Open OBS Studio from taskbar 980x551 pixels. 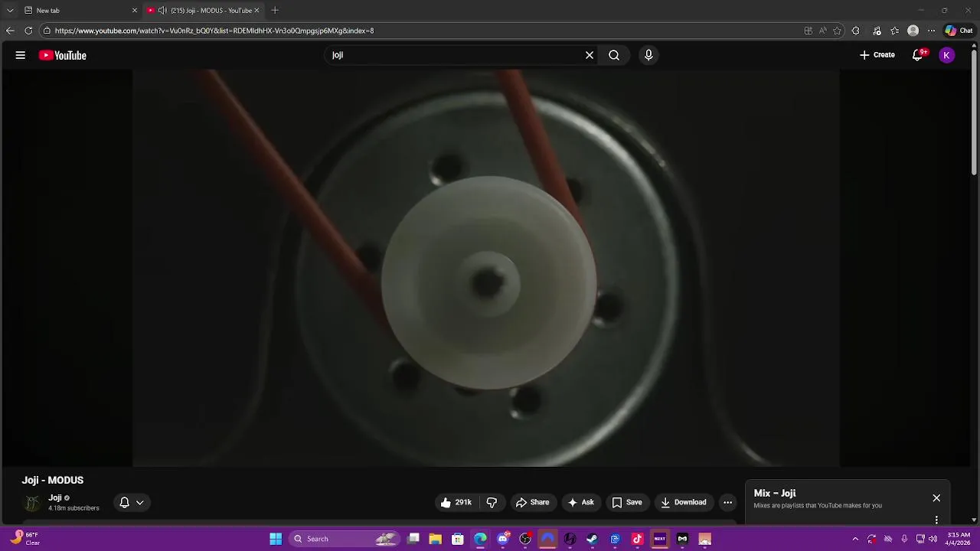(525, 539)
